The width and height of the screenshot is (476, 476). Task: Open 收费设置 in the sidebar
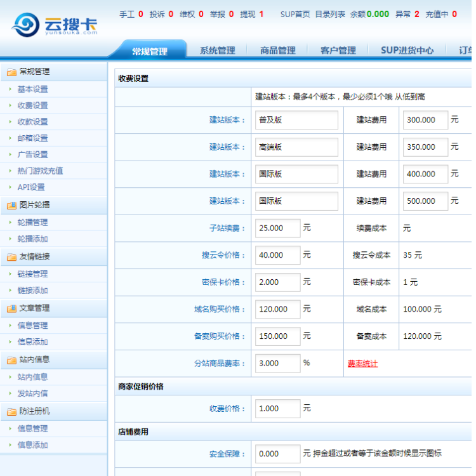pos(33,105)
